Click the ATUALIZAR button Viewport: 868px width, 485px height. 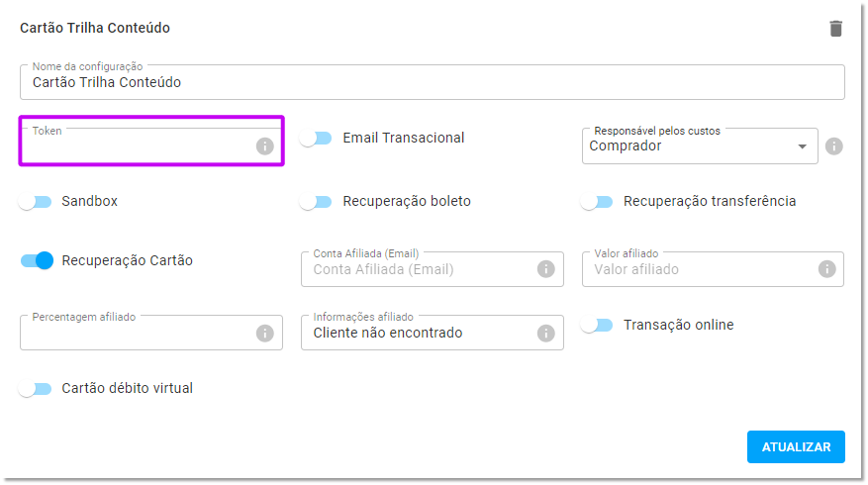[x=796, y=446]
